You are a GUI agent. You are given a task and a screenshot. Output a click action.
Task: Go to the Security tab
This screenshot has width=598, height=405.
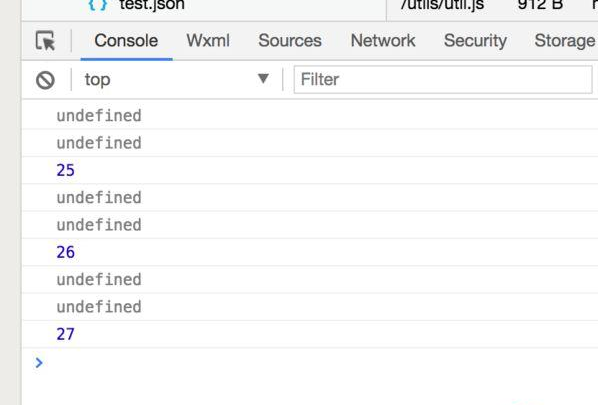pos(475,40)
